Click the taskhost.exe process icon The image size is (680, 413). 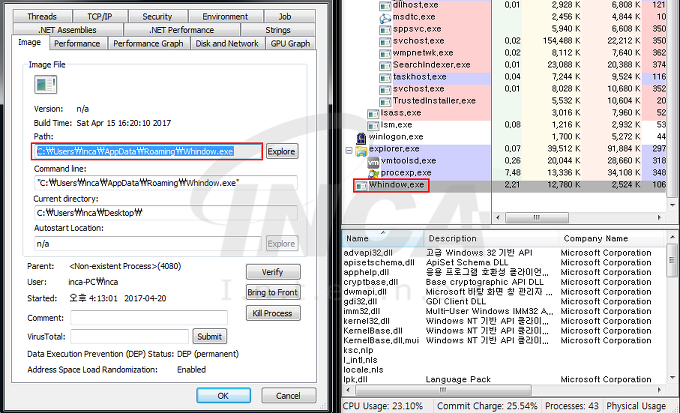[385, 78]
